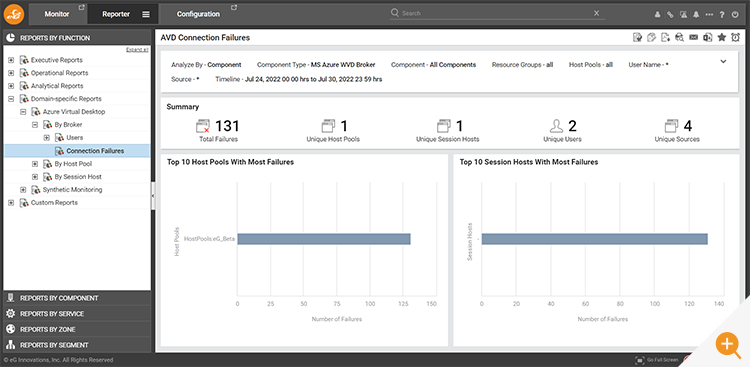Expand the report filter chevron
This screenshot has height=367, width=750.
pos(723,61)
